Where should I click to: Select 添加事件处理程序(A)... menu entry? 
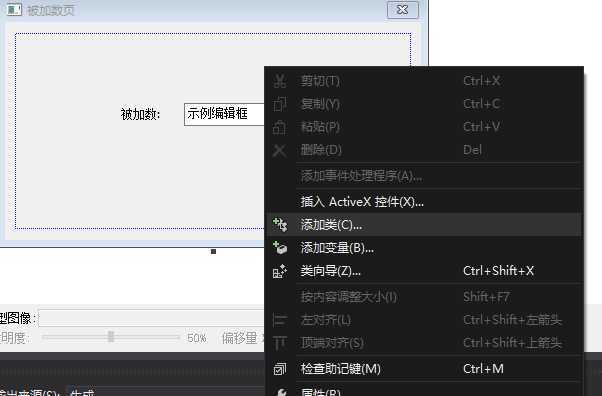(x=424, y=176)
